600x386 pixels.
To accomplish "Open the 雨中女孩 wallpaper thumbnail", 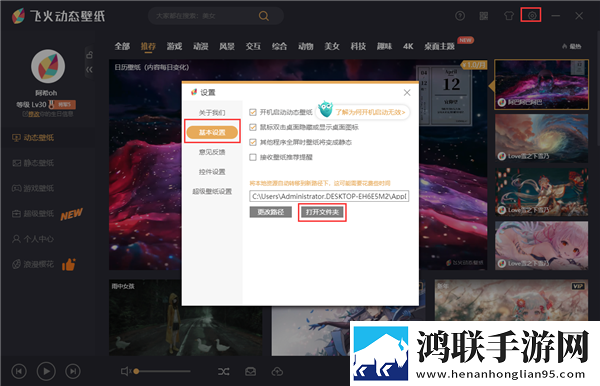I will 186,318.
